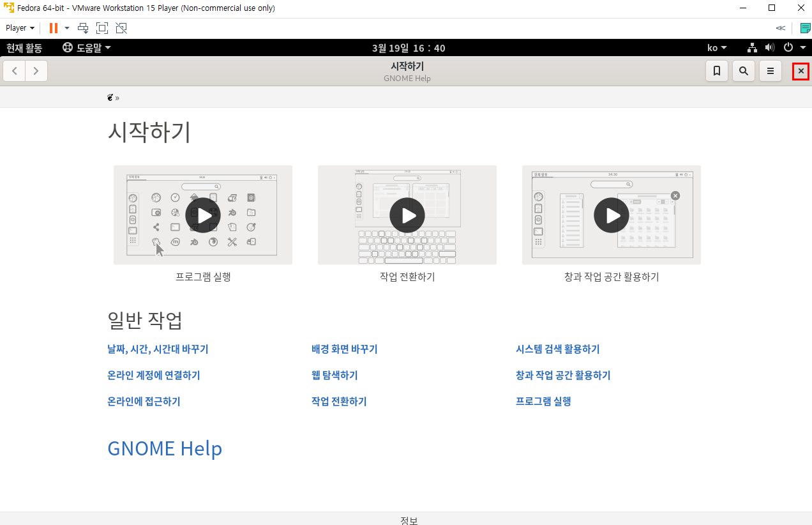Viewport: 812px width, 525px height.
Task: Open the 작업 전환하기 link in 일반 작업 list
Action: pos(339,402)
